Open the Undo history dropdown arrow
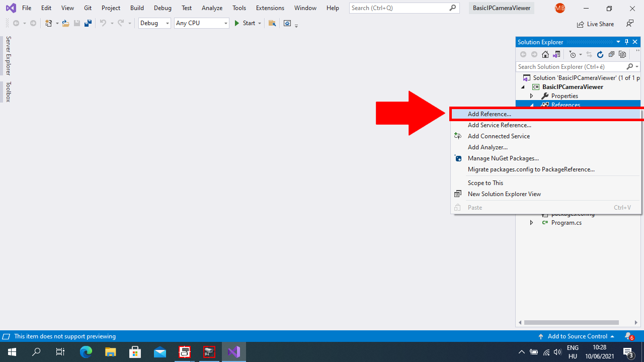 pyautogui.click(x=112, y=24)
